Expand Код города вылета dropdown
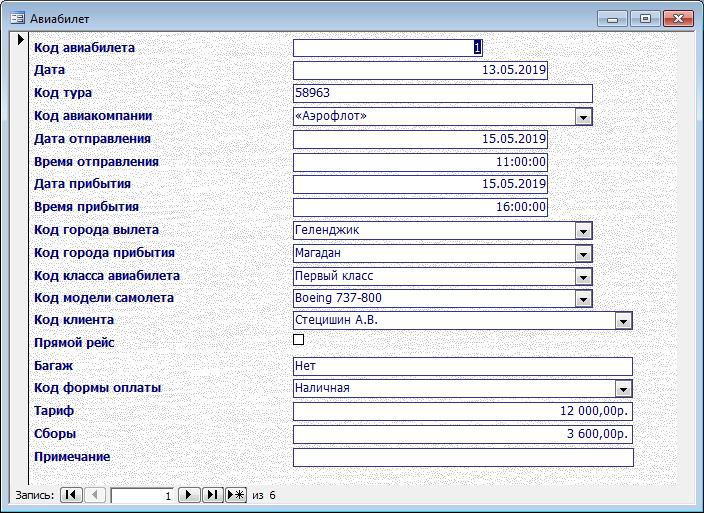Viewport: 704px width, 513px height. (583, 231)
